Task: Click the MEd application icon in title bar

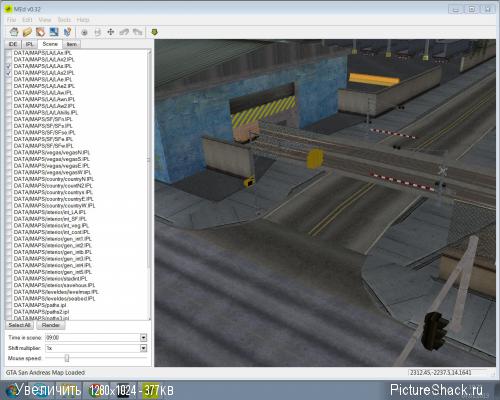Action: 8,9
